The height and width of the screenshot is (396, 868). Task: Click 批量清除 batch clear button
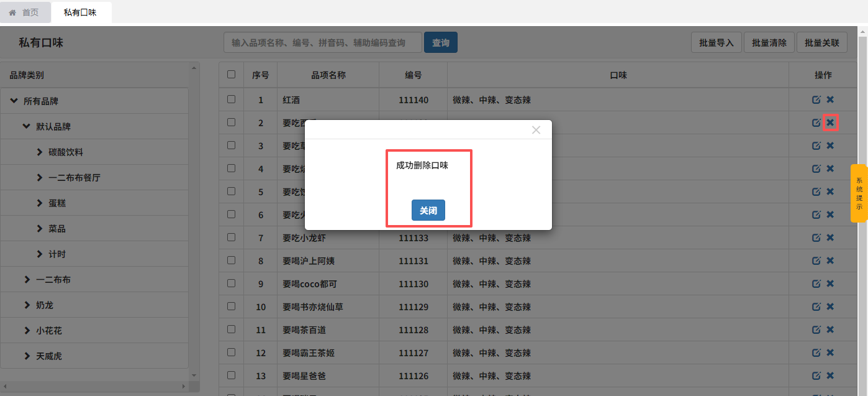769,42
